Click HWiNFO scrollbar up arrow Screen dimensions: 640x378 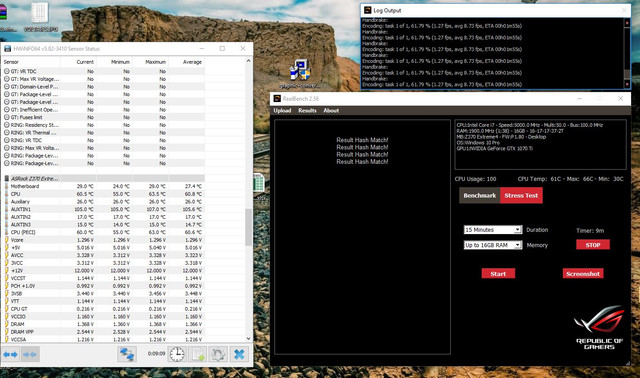[249, 61]
